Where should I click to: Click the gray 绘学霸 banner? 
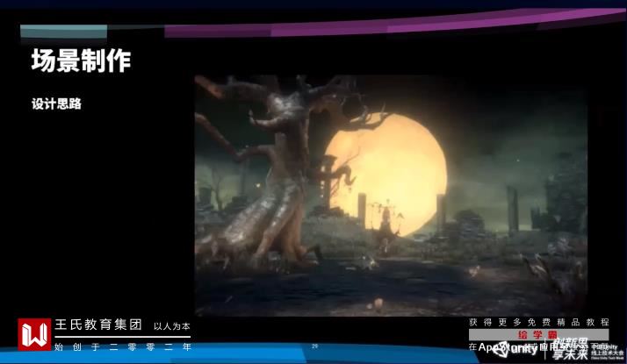pyautogui.click(x=538, y=335)
